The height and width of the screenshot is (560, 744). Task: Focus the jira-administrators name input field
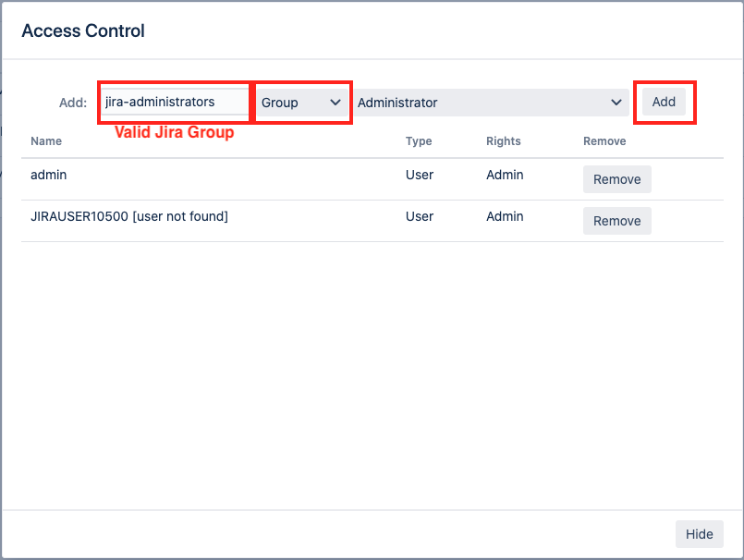click(x=174, y=103)
